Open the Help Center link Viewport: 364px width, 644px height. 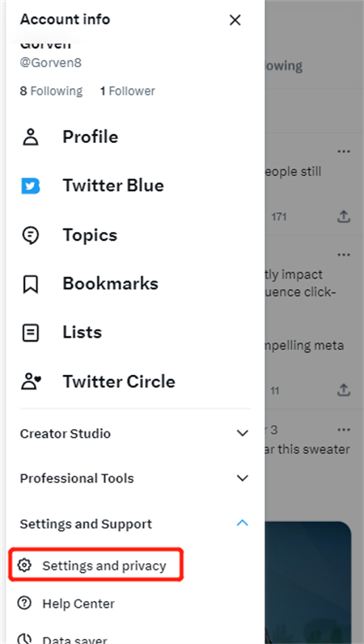point(78,604)
